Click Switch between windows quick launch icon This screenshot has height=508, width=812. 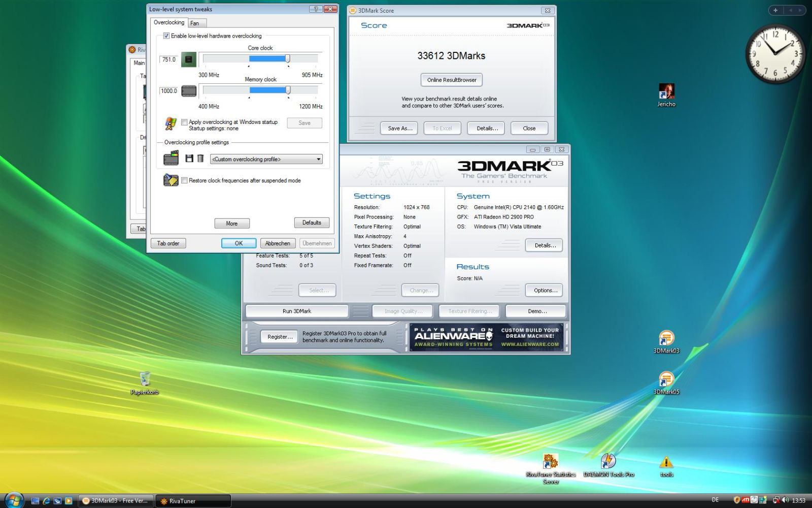pos(57,501)
